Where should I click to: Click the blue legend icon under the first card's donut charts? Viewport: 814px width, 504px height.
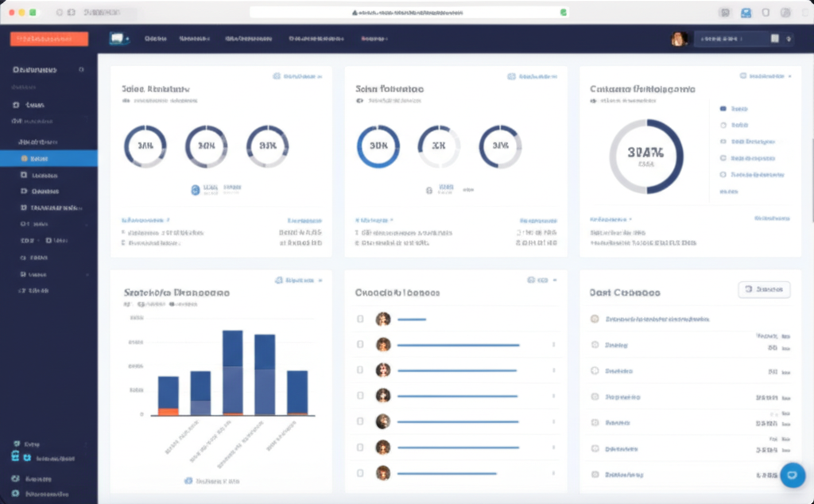coord(196,189)
